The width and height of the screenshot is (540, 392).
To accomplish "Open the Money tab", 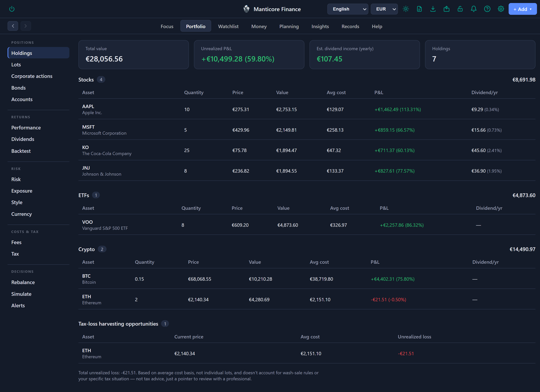I will (x=259, y=26).
